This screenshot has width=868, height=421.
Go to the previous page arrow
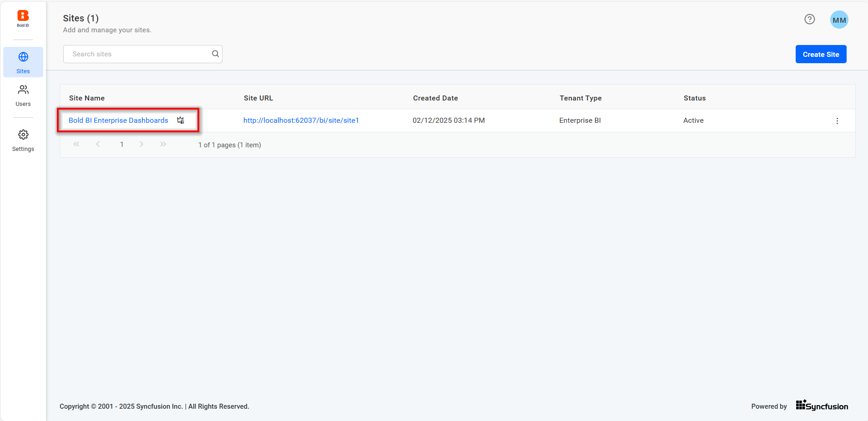98,145
